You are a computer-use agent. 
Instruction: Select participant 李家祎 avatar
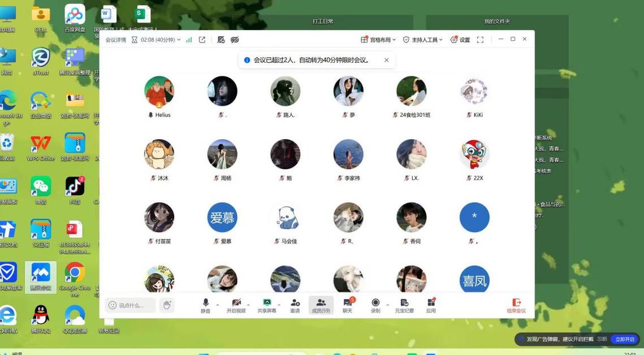[348, 154]
